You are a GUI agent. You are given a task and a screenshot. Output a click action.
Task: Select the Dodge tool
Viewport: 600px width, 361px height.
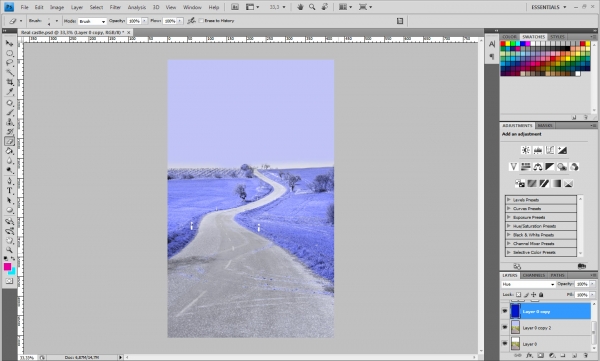click(x=10, y=170)
